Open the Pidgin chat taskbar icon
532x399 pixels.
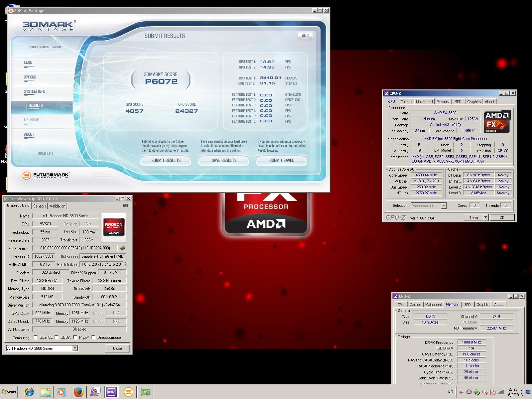pos(95,392)
